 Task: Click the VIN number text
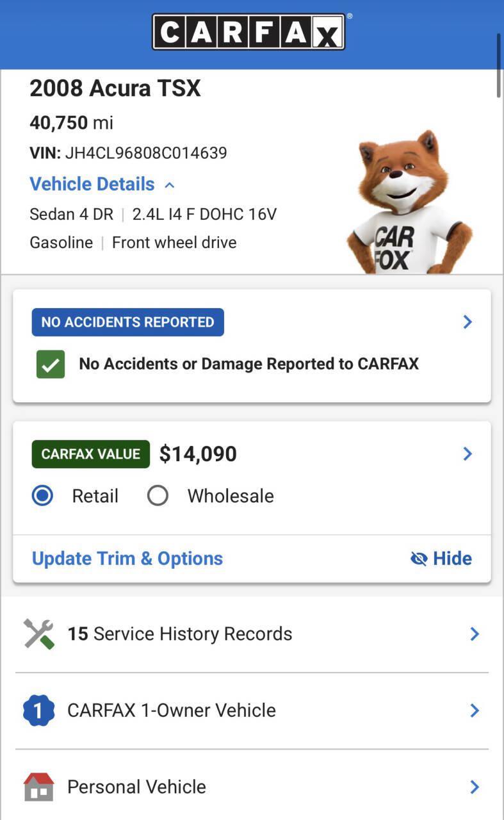pyautogui.click(x=146, y=154)
